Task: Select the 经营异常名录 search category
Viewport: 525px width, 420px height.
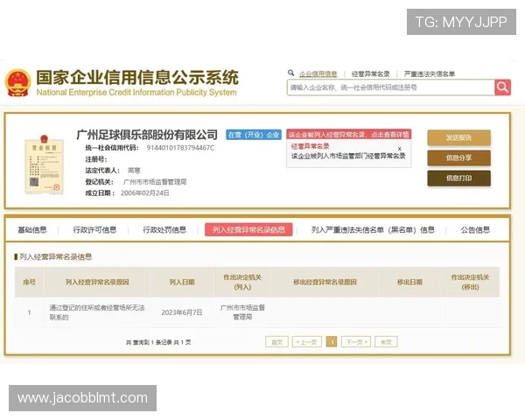Action: tap(370, 74)
